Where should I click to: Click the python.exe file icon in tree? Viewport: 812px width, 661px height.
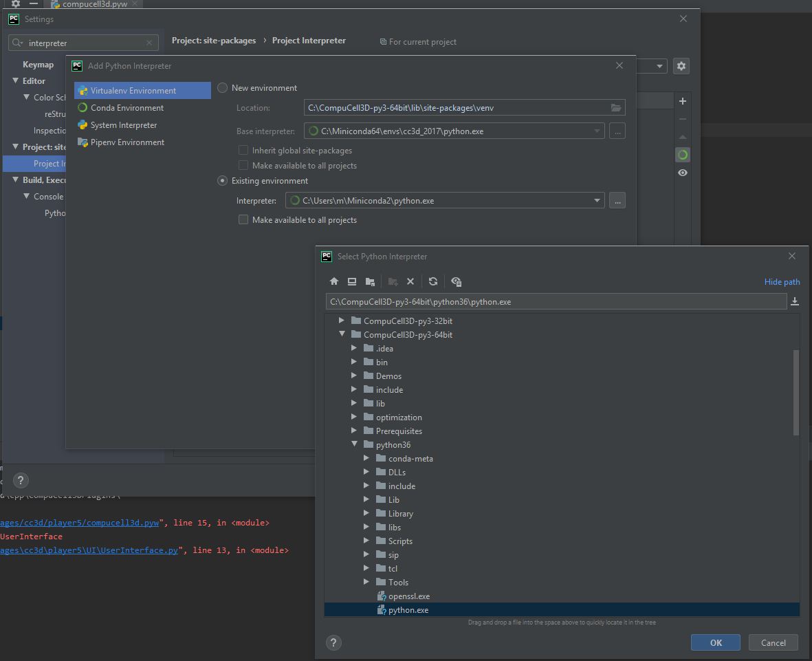382,610
